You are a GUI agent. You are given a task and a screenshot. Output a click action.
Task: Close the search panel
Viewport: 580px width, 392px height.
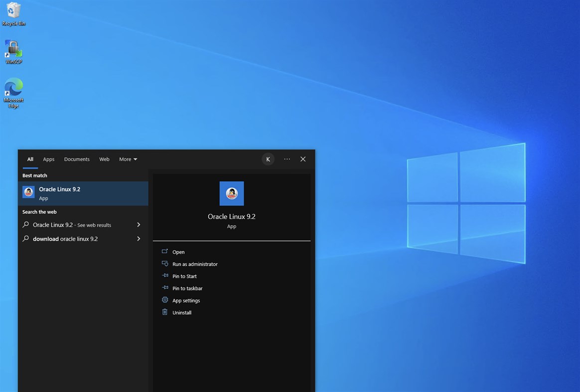click(x=303, y=159)
